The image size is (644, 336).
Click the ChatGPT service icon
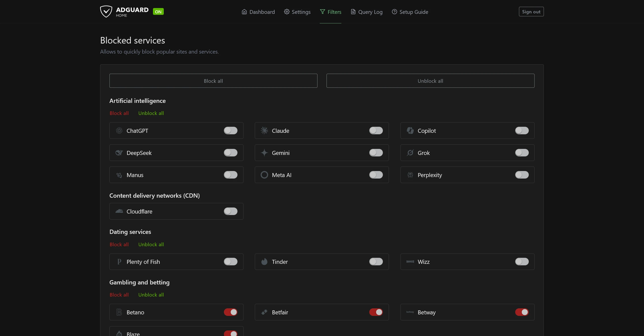click(119, 131)
